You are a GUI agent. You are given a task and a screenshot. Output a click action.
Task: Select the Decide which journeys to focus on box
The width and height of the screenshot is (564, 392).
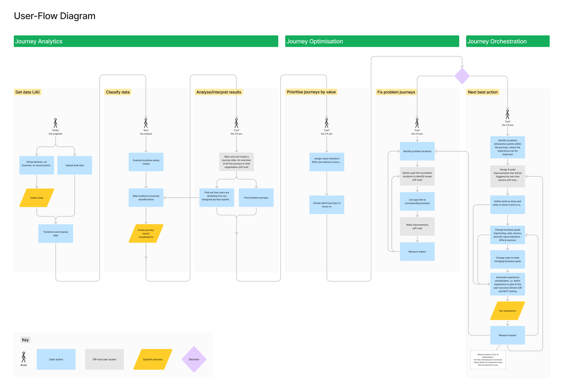tap(327, 205)
